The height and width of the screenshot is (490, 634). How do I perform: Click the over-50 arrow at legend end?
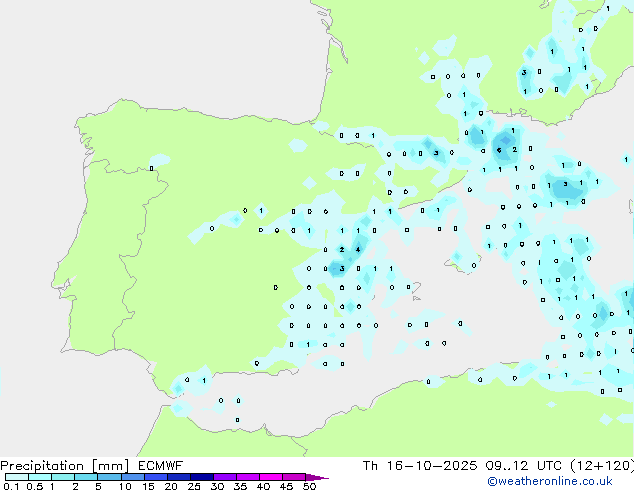[317, 477]
